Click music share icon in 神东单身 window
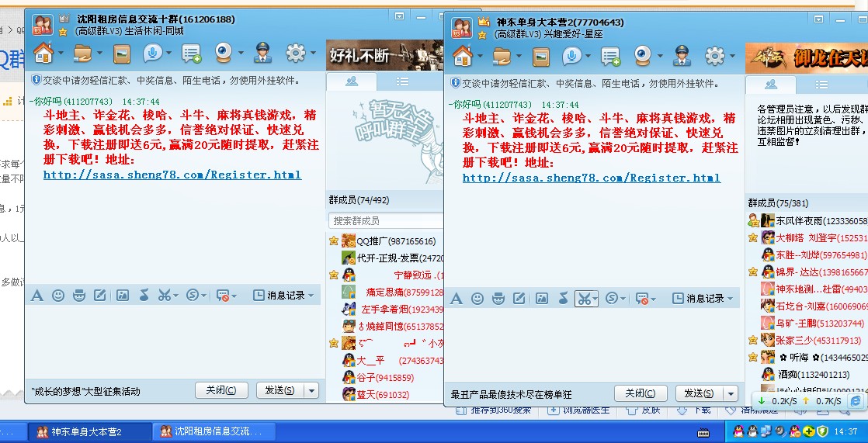Screen dimensions: 868x443 click(x=563, y=299)
